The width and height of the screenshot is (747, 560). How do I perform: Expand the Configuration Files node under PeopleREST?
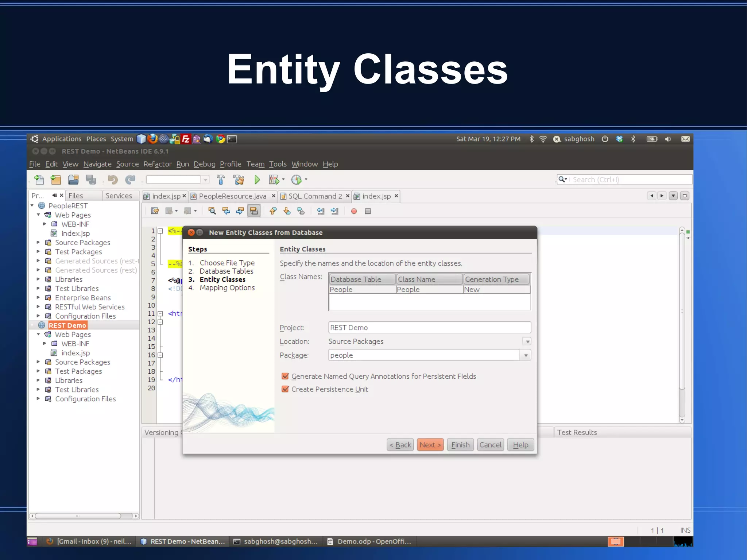point(38,316)
